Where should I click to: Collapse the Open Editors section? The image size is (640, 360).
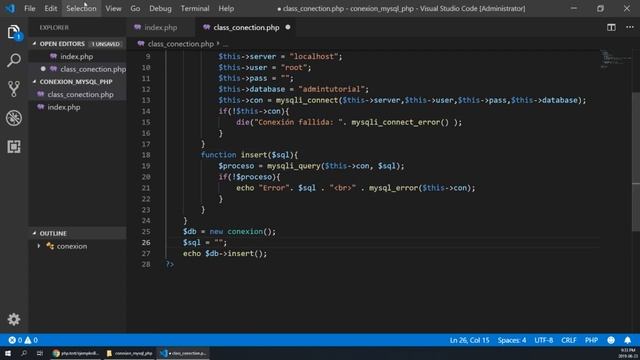coord(35,44)
